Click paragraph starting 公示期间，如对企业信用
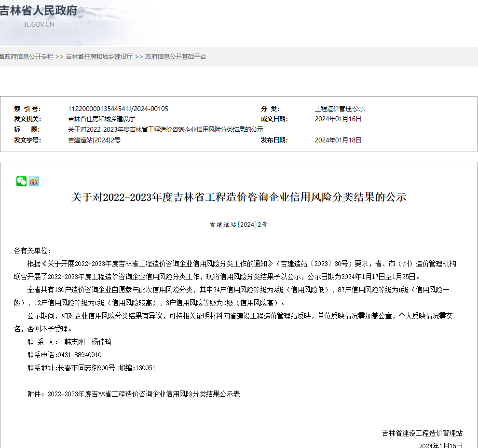Image resolution: width=478 pixels, height=448 pixels. (233, 322)
